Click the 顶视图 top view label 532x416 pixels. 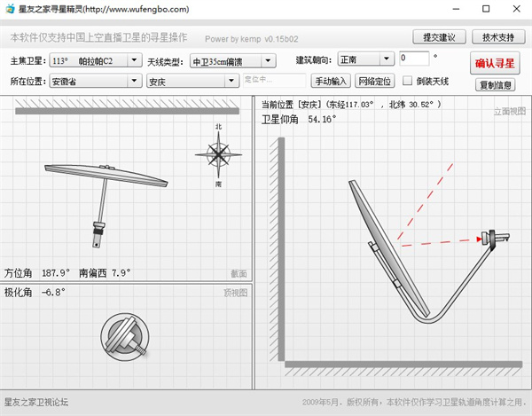click(x=236, y=293)
